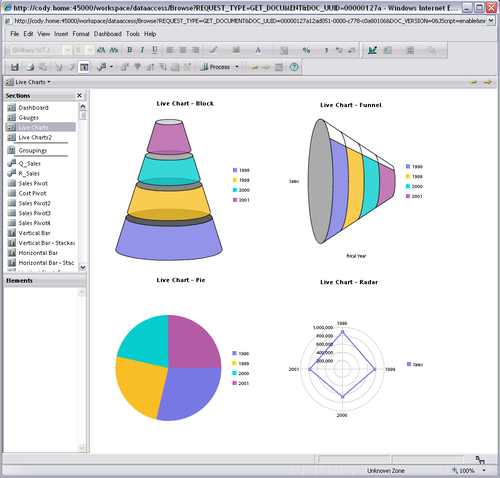500x478 pixels.
Task: Click the 2001 legend swatch of Funnel chart
Action: pyautogui.click(x=408, y=196)
